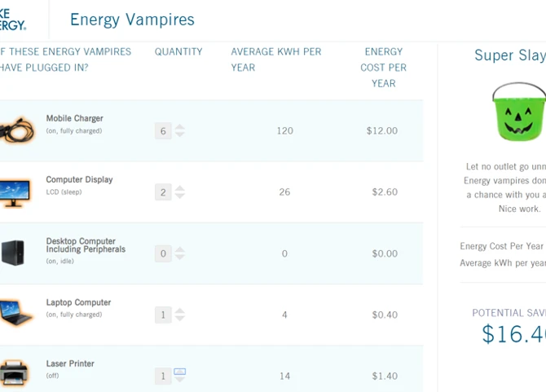546x392 pixels.
Task: Raise Laptop Computer quantity using up arrow
Action: (x=180, y=311)
